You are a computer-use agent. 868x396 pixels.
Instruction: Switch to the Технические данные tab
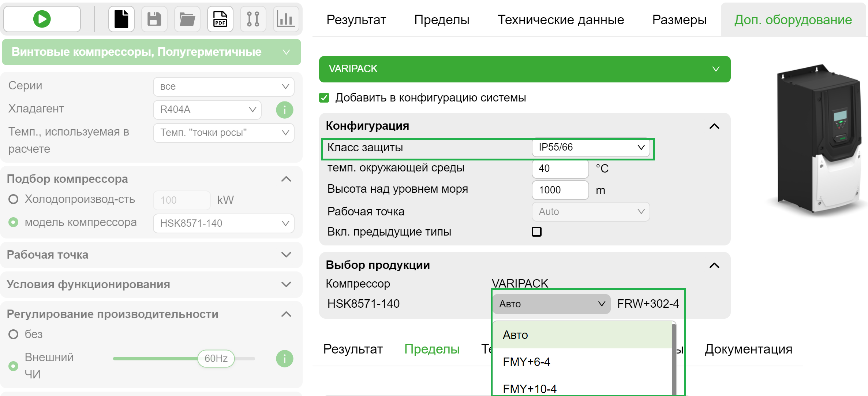561,19
